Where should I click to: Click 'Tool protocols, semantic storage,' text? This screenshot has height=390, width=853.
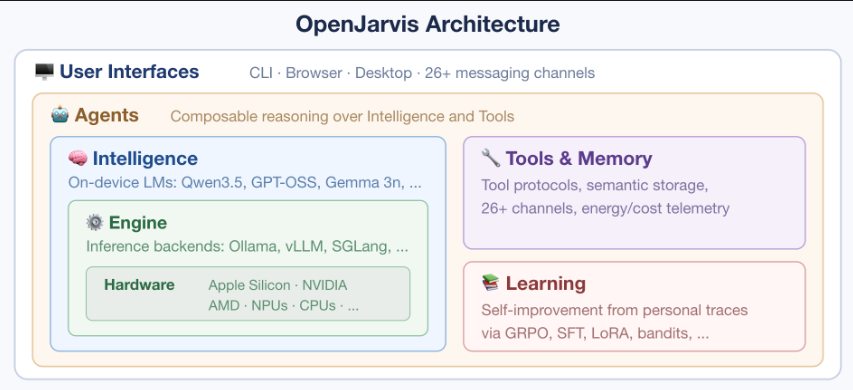click(595, 185)
